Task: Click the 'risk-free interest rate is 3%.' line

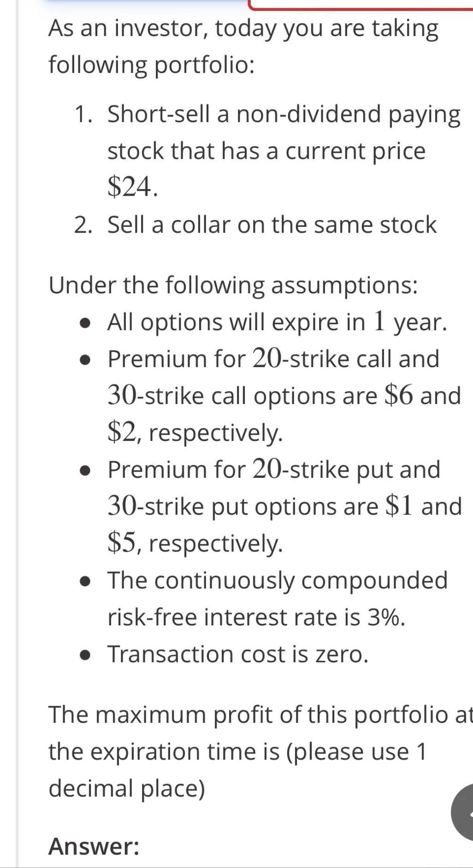Action: (x=256, y=617)
